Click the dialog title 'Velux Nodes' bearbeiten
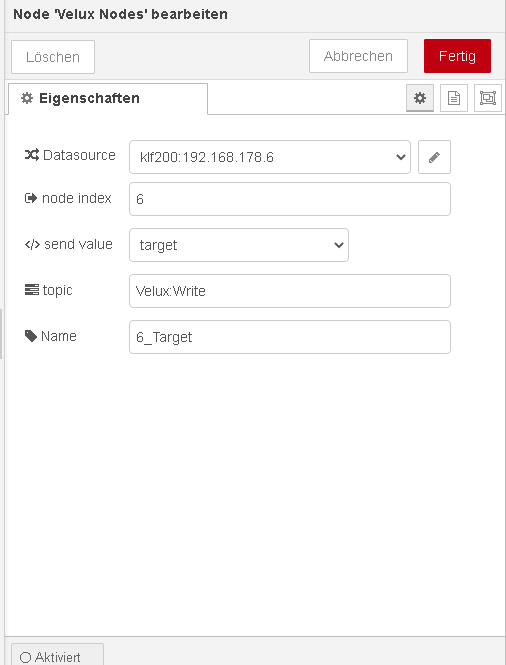 [120, 14]
